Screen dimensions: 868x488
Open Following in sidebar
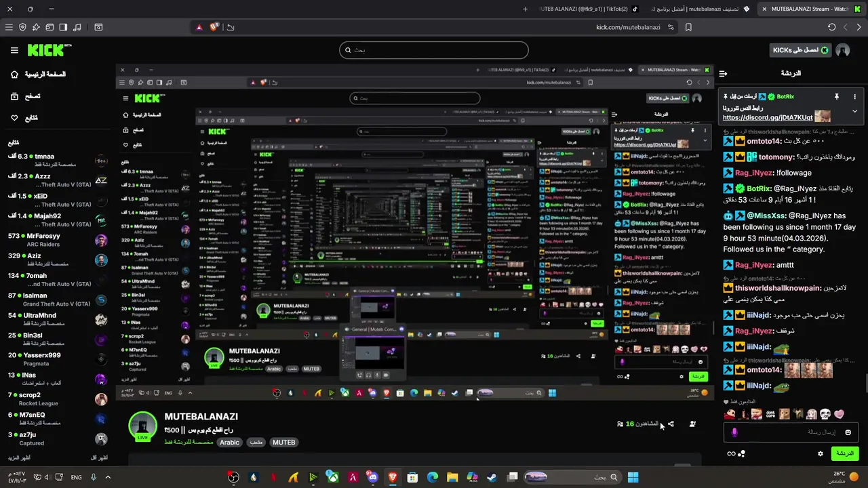24,118
